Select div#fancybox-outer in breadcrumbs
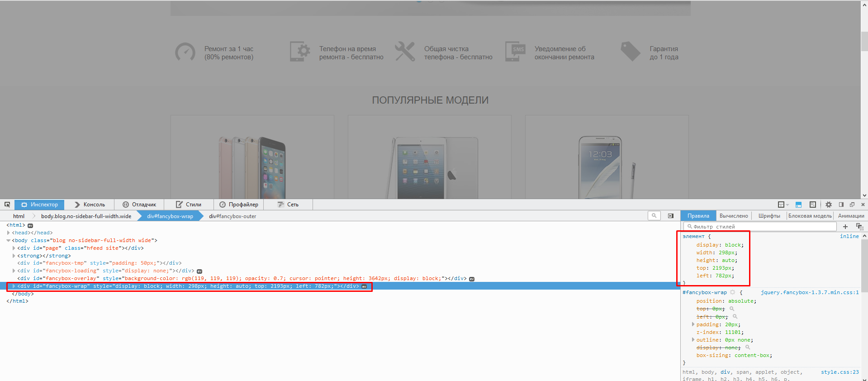Screen dimensions: 868x381 232,216
